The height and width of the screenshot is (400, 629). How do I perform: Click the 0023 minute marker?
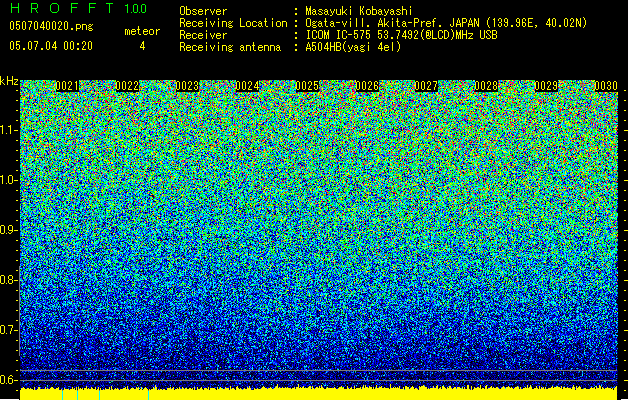187,86
